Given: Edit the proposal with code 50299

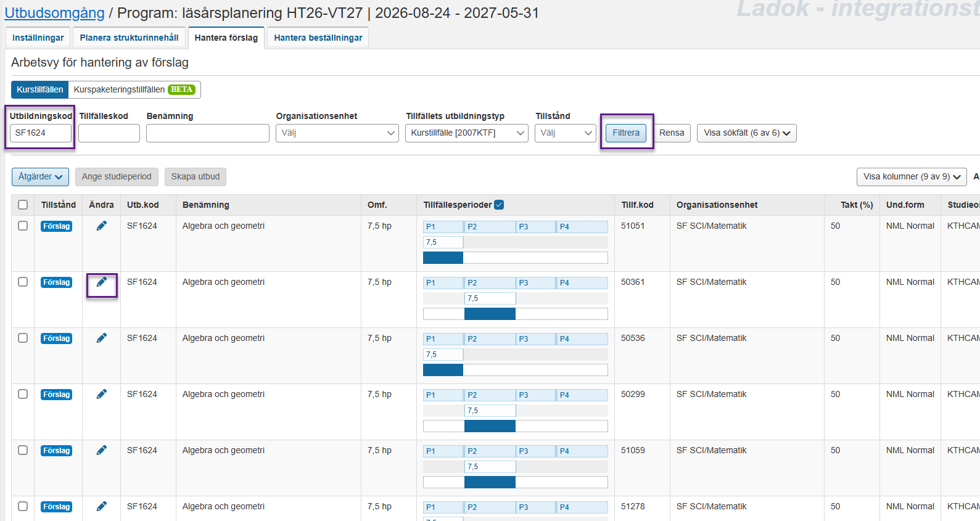Looking at the screenshot, I should point(102,395).
